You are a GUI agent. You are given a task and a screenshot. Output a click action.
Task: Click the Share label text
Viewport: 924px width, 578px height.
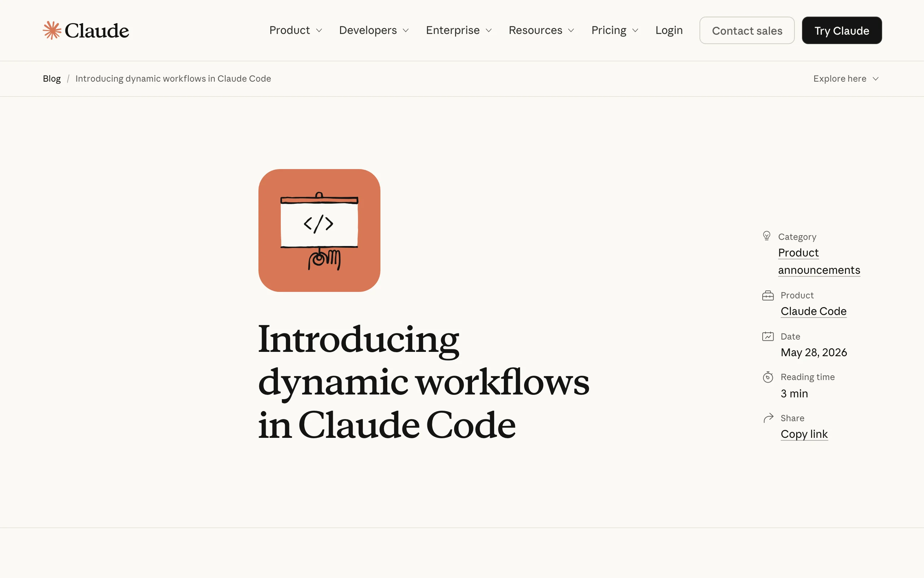792,418
